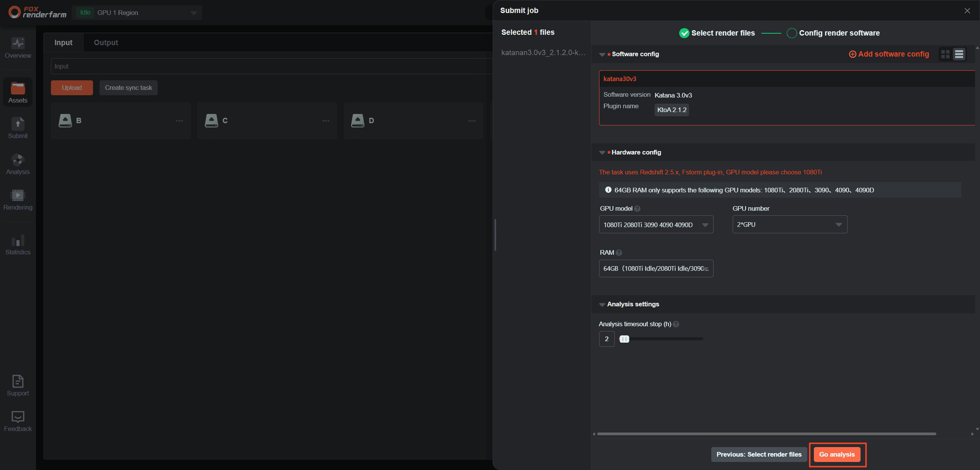Switch software config to grid view

click(945, 54)
